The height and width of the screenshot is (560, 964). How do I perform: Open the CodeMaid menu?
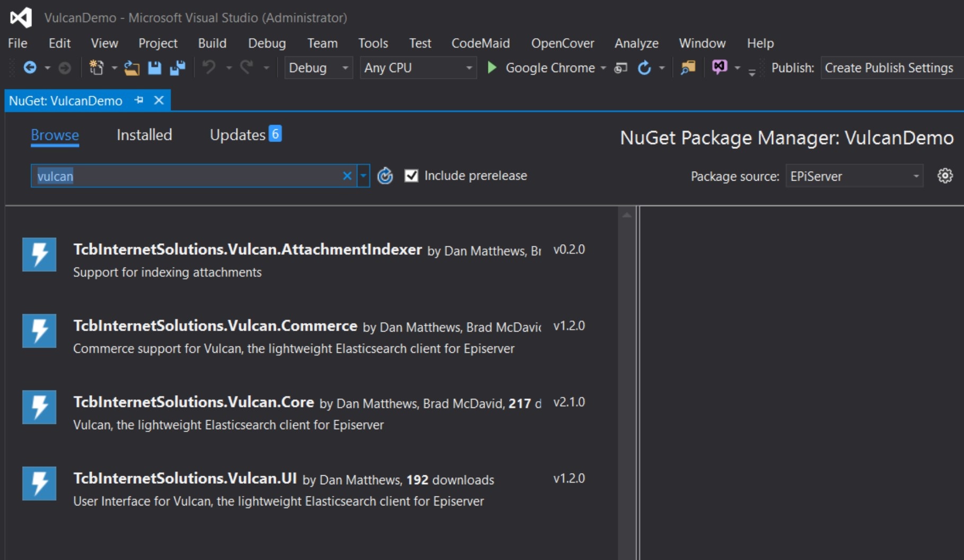pos(480,43)
